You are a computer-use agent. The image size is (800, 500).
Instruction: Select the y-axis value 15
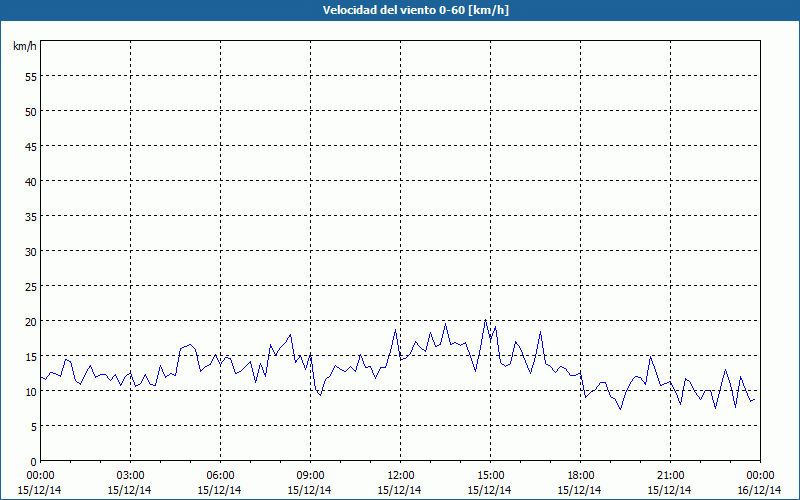[x=31, y=357]
